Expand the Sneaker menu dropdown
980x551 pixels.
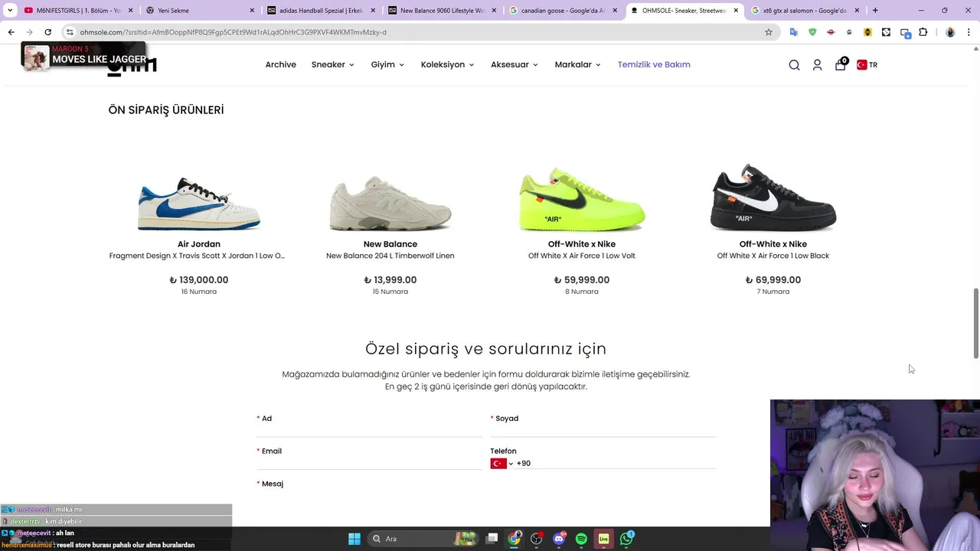[x=332, y=65]
